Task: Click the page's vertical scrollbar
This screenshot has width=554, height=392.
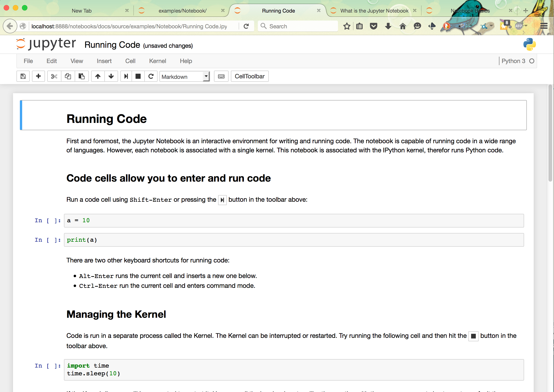Action: coord(550,133)
